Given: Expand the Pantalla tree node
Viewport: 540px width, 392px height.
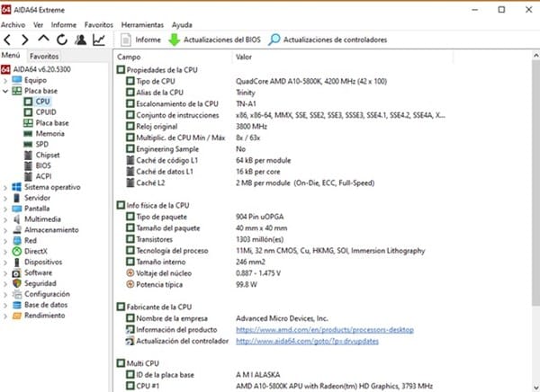Looking at the screenshot, I should coord(5,209).
